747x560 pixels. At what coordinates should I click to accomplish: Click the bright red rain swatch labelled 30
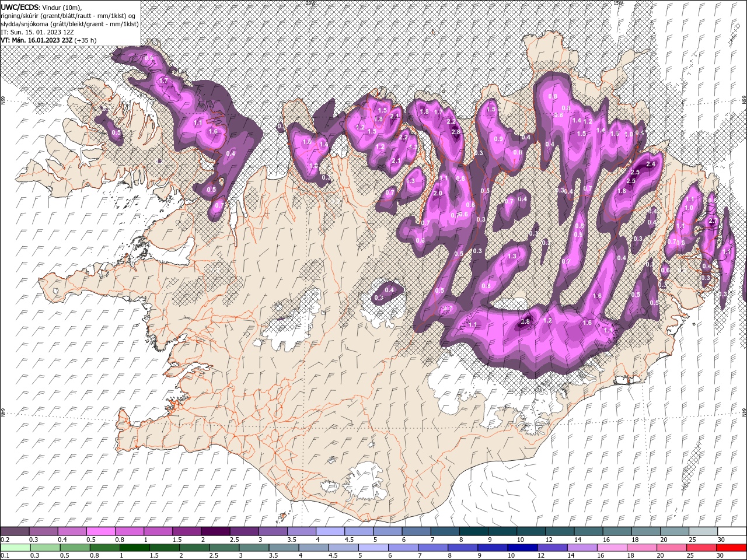click(x=731, y=548)
